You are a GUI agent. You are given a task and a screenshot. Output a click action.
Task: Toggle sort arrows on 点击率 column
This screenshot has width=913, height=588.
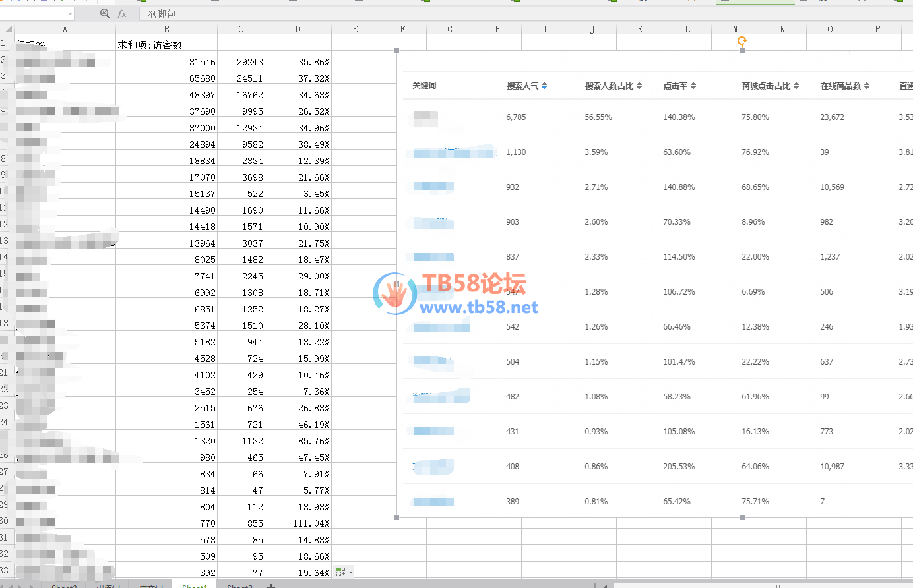[693, 86]
